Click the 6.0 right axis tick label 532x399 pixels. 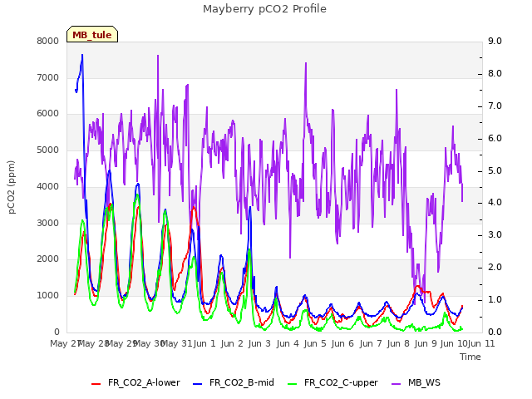point(495,139)
